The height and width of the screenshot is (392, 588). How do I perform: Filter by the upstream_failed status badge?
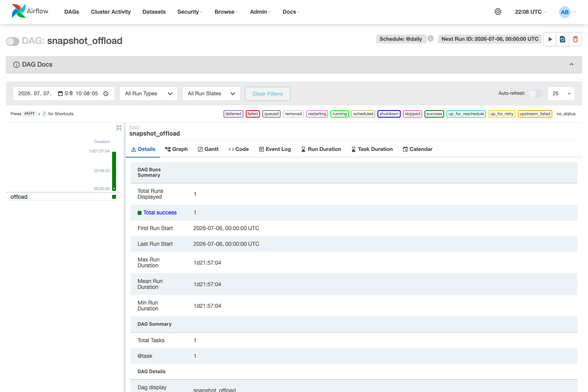click(x=535, y=114)
